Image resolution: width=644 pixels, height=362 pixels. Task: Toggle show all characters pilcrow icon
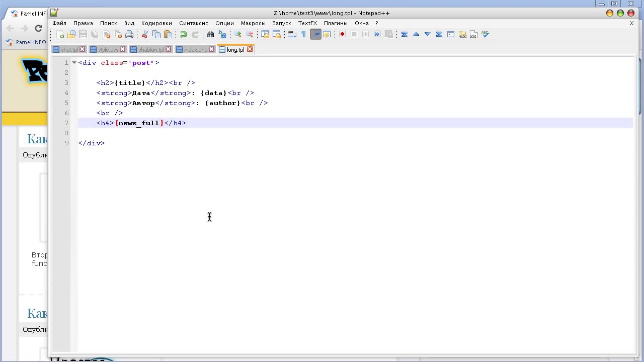click(303, 34)
